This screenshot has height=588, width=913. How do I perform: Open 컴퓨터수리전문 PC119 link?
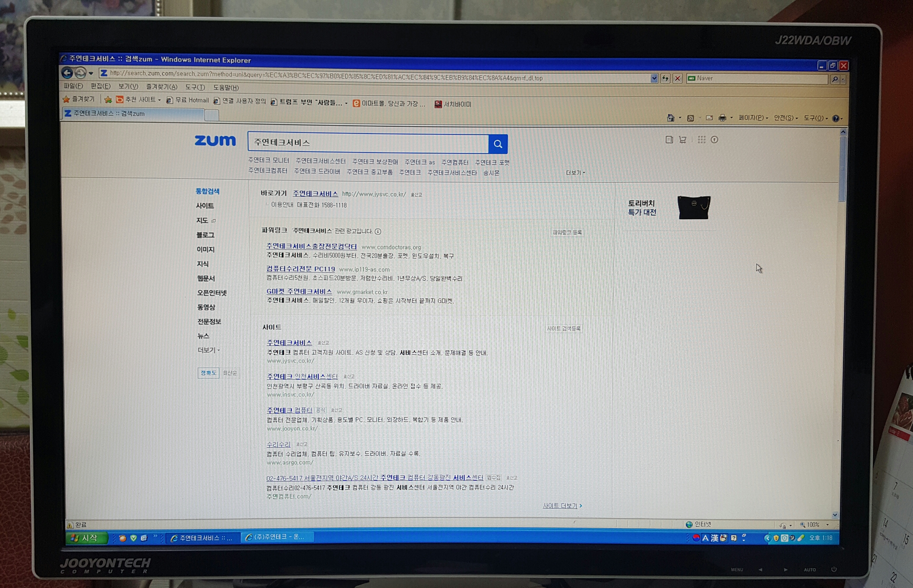click(301, 269)
